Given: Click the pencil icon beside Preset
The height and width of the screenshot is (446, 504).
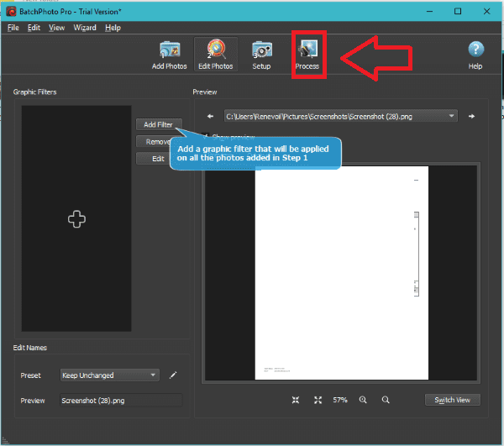Looking at the screenshot, I should click(x=174, y=375).
